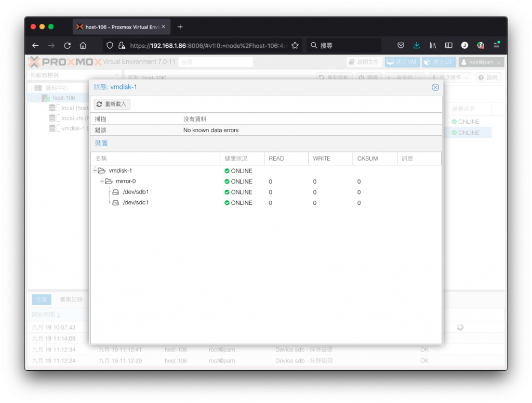532x403 pixels.
Task: Sort devices by the 名稱 column header
Action: click(x=155, y=159)
